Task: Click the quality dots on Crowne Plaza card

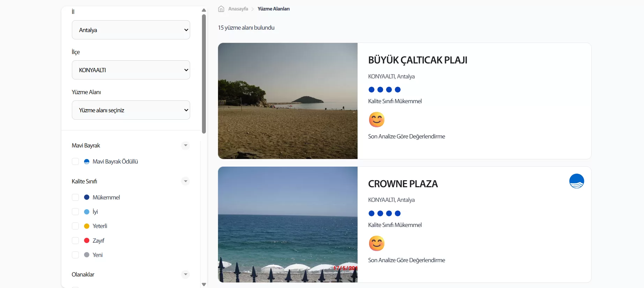Action: tap(384, 213)
